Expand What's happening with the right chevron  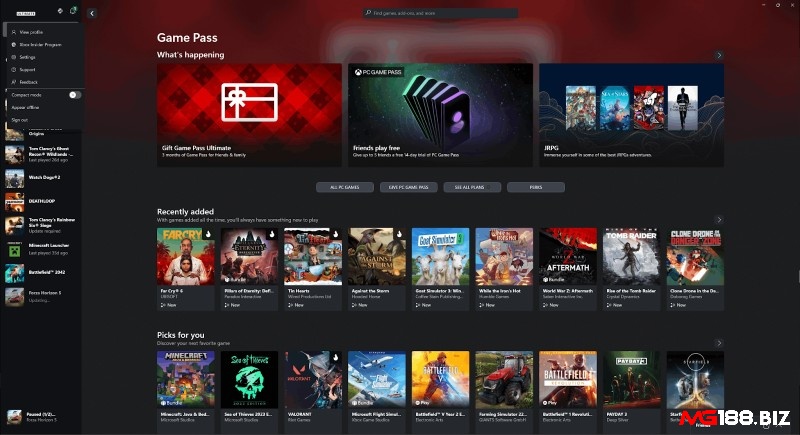pos(719,55)
